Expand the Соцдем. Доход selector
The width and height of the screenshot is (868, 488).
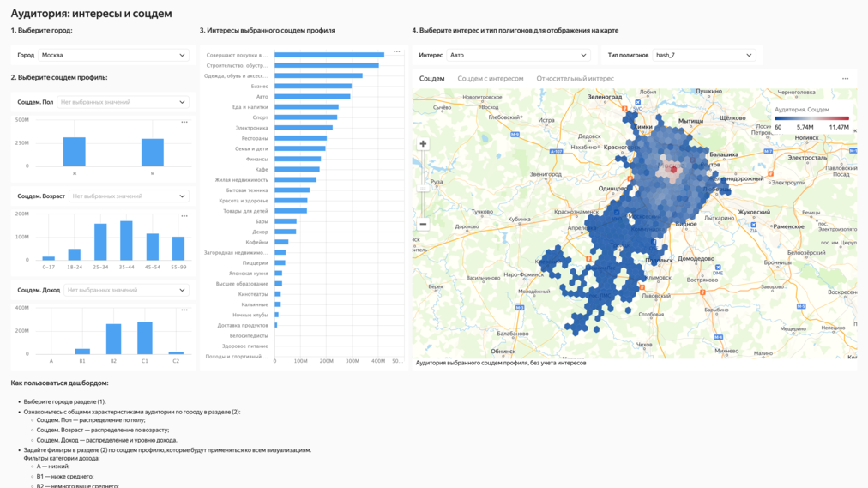tap(126, 290)
